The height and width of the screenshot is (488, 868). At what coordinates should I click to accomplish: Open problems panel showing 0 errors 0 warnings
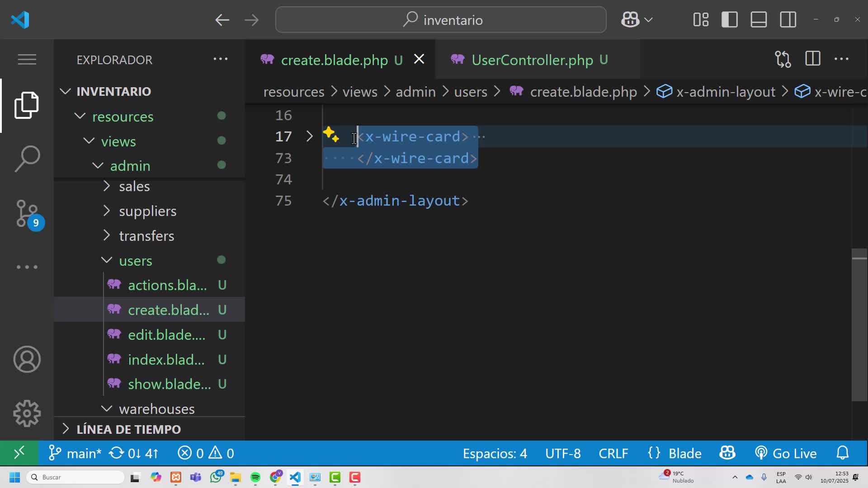pos(206,453)
